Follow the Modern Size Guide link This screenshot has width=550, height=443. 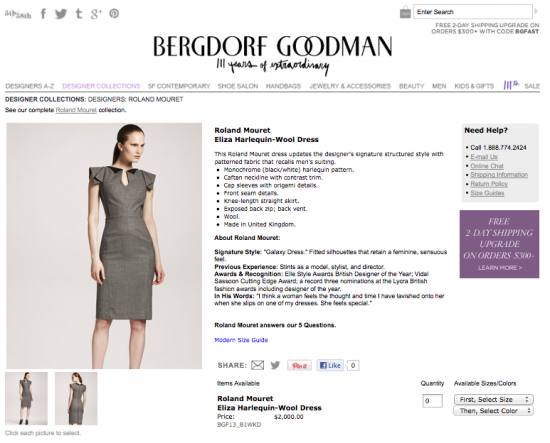tap(241, 340)
